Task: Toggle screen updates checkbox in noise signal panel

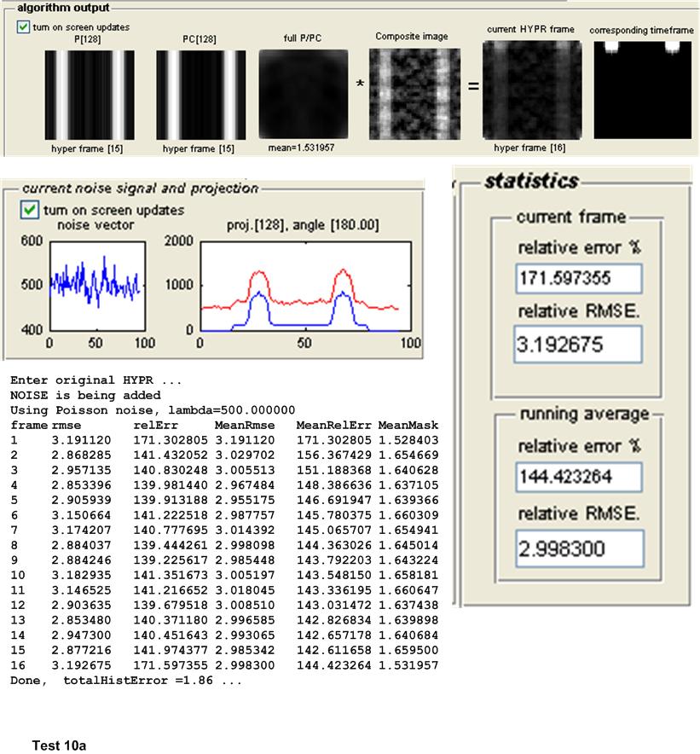Action: click(x=30, y=209)
